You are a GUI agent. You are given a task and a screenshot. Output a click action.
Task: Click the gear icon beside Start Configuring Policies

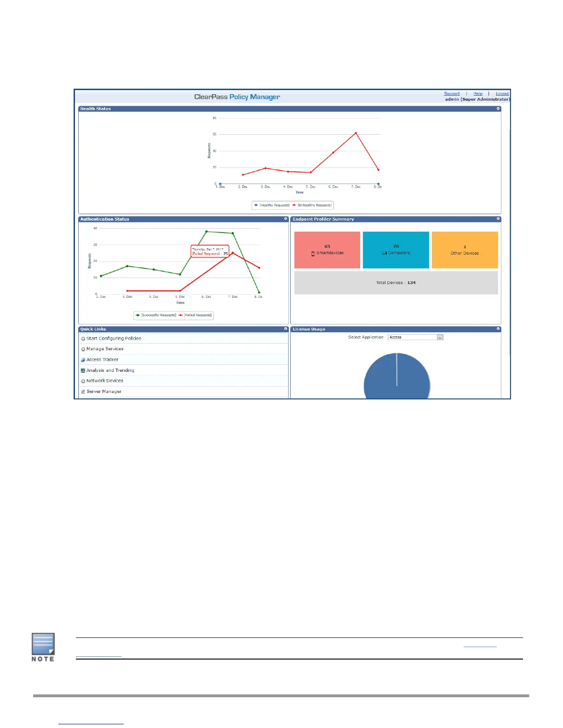(83, 339)
